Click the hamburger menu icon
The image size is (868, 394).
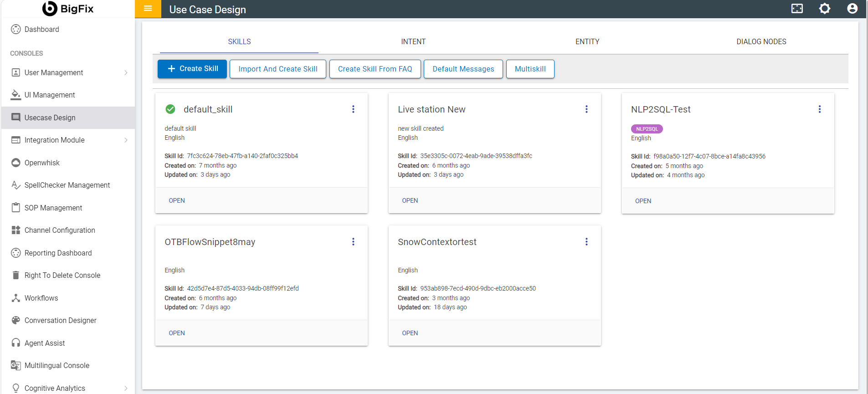[148, 9]
